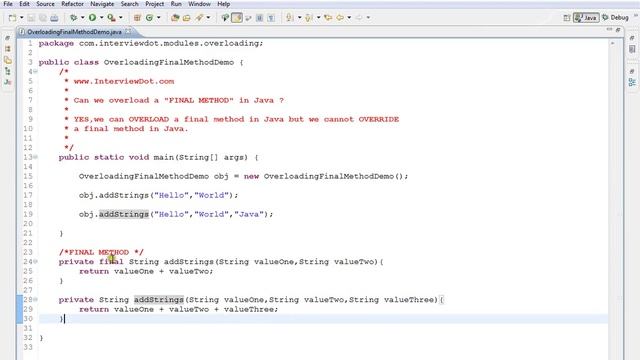640x360 pixels.
Task: Open the Debug configurations dropdown arrow
Action: (82, 18)
